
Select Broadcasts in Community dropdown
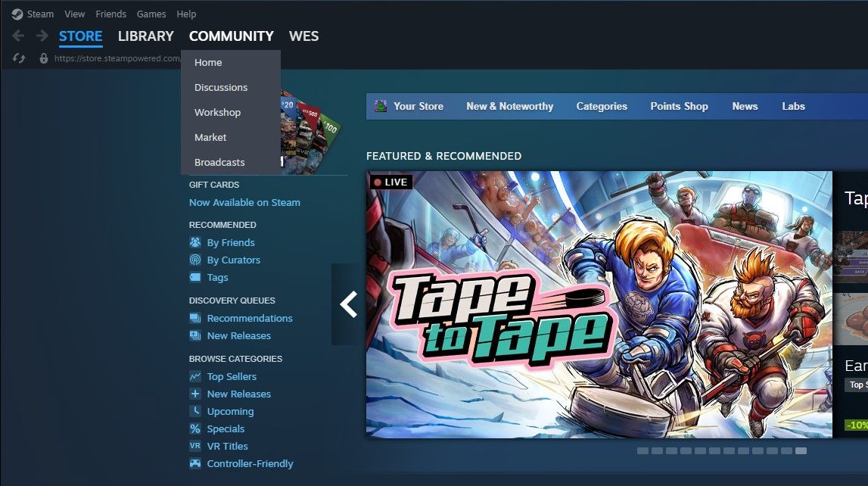click(x=231, y=162)
